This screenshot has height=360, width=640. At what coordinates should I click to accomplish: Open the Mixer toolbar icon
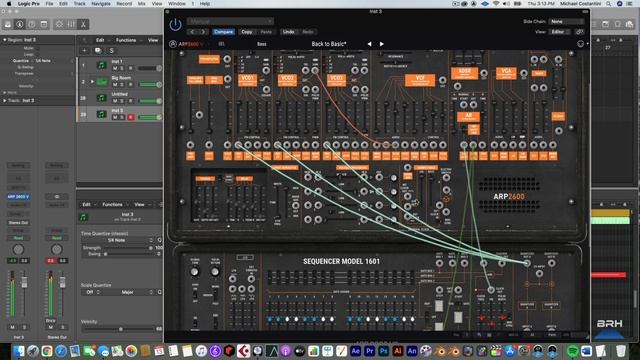point(71,24)
